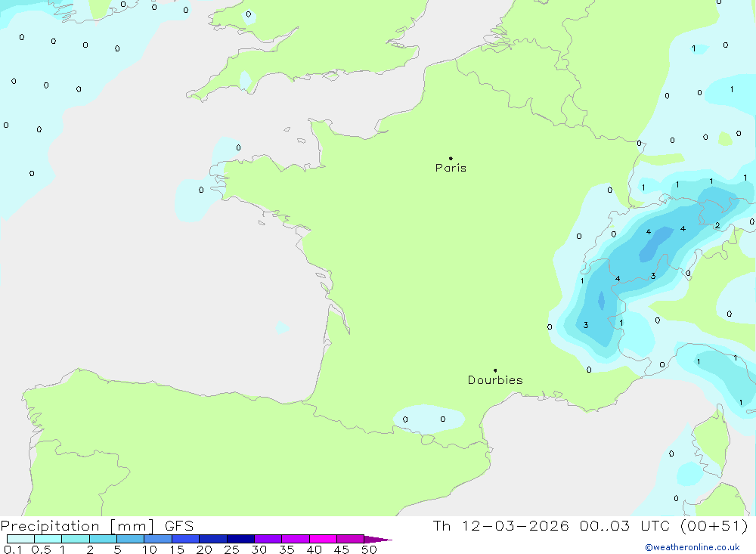Image resolution: width=756 pixels, height=554 pixels.
Task: Pick the 1–2 mm legend swatch
Action: click(76, 539)
